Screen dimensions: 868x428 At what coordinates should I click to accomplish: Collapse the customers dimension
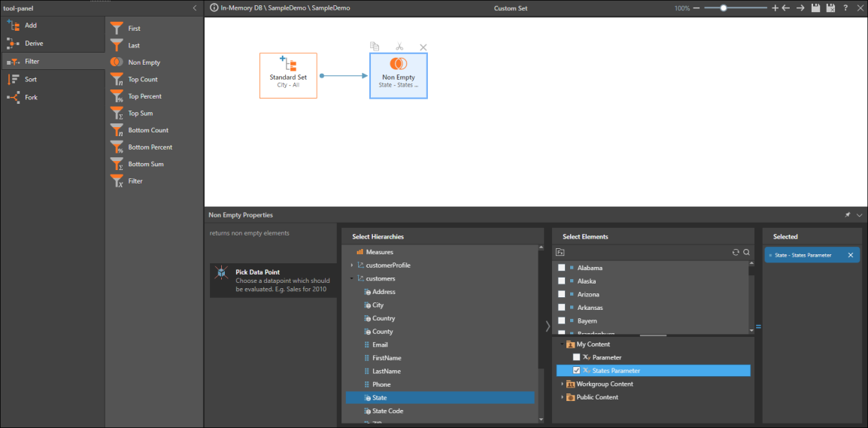click(351, 278)
